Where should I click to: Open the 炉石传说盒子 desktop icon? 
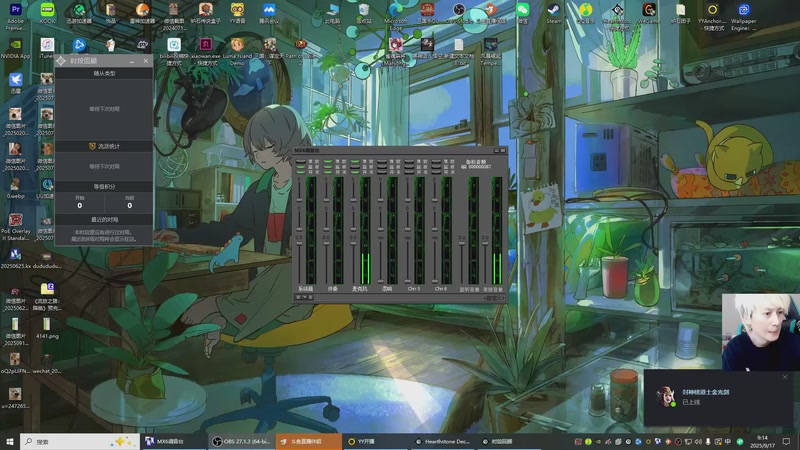pos(206,14)
